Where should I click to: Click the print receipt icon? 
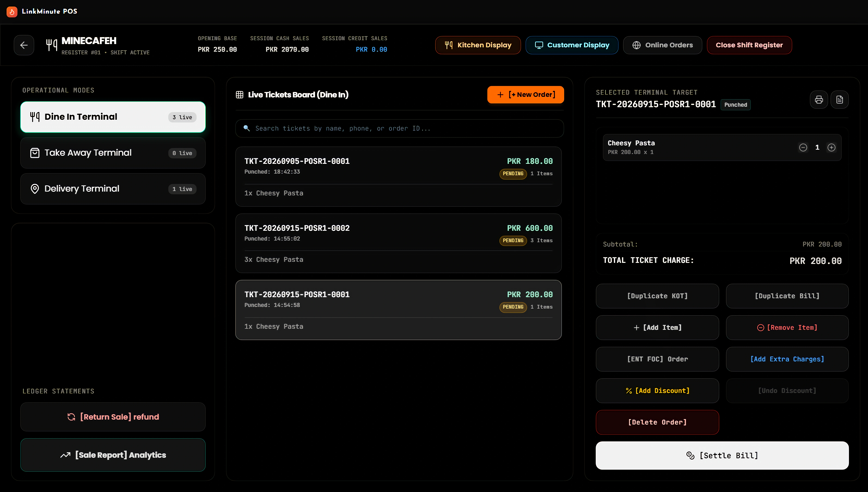point(819,100)
